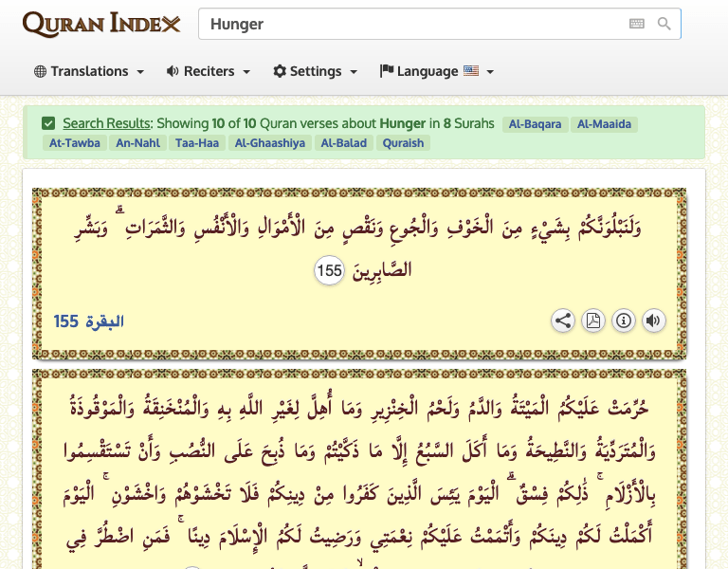Open the virtual keyboard icon in the search box
Screen dimensions: 728x569
click(637, 24)
